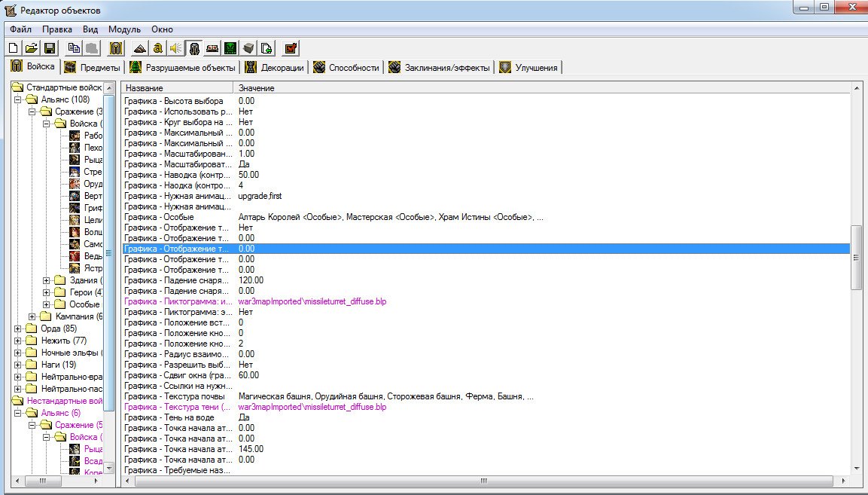Click the New map toolbar icon

pyautogui.click(x=14, y=48)
